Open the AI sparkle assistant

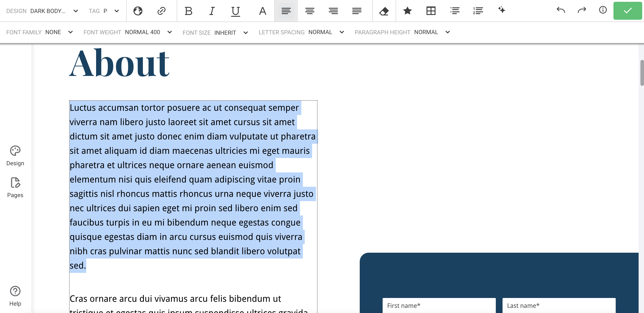(501, 10)
